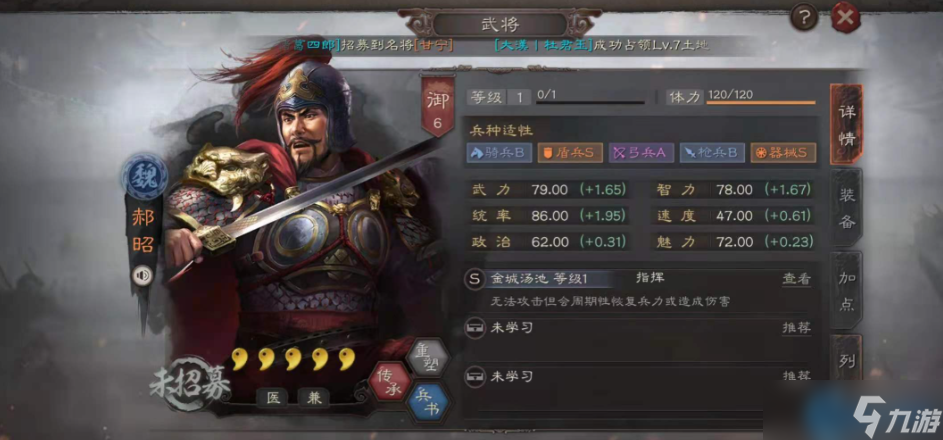The height and width of the screenshot is (440, 943).
Task: Open the 重塑 grey hexagon button
Action: coord(426,358)
